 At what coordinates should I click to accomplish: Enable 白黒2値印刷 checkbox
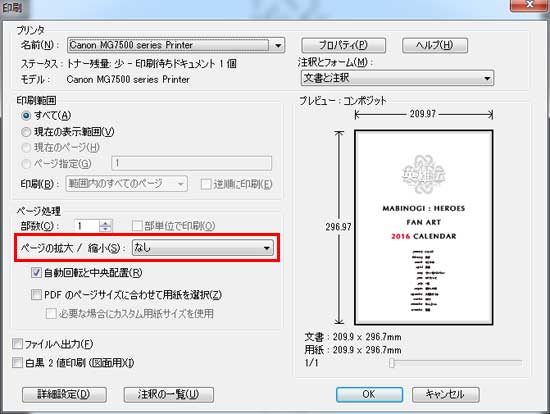[x=17, y=362]
